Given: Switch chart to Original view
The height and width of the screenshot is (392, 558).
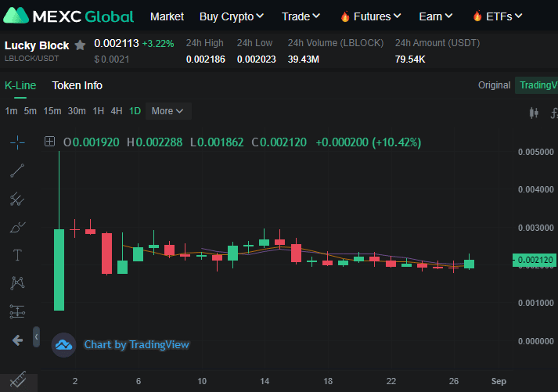Looking at the screenshot, I should click(494, 85).
